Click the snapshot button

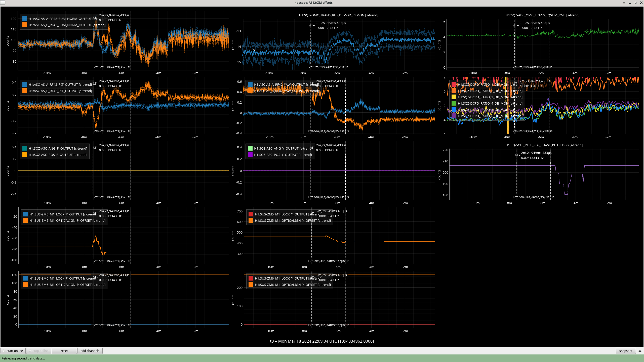625,351
